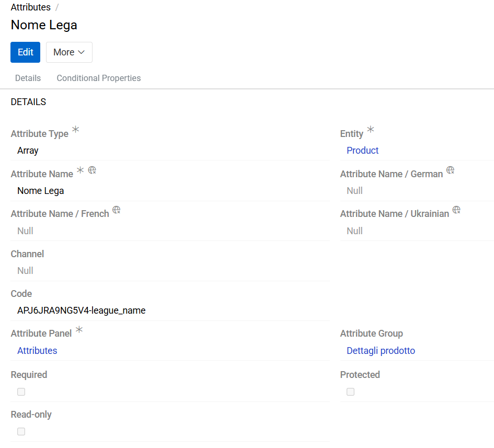Click globe icon beside Attribute Name / German
This screenshot has width=494, height=448.
coord(450,170)
